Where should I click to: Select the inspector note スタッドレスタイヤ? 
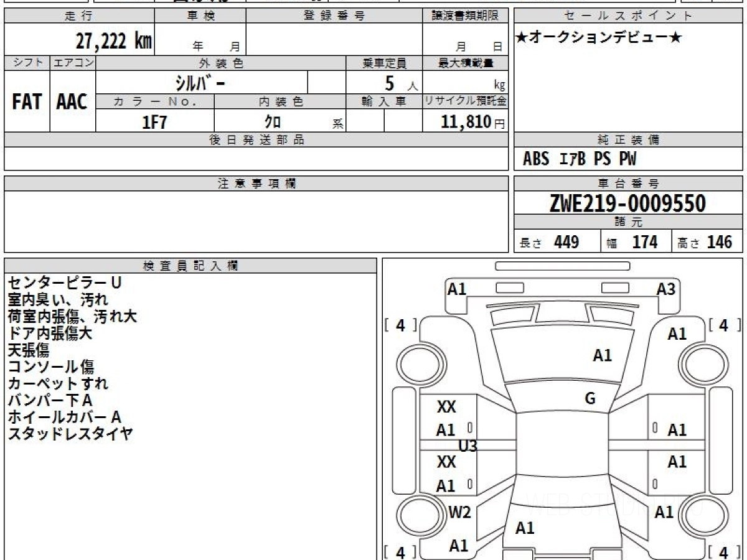click(70, 434)
